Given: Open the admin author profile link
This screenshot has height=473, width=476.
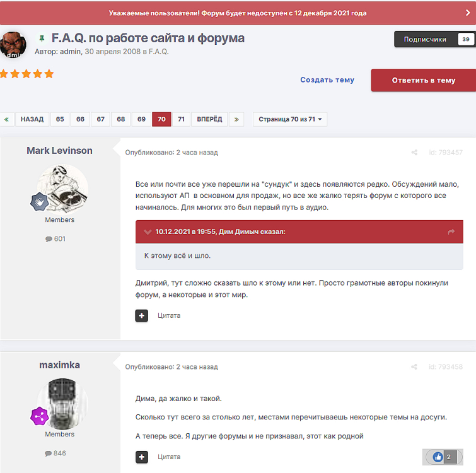Looking at the screenshot, I should [x=70, y=52].
